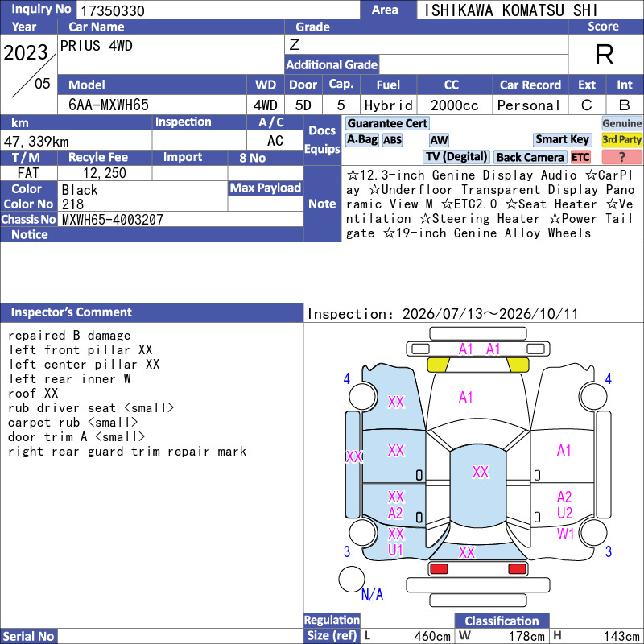This screenshot has width=644, height=644.
Task: Click the interior grade B
Action: [x=625, y=105]
